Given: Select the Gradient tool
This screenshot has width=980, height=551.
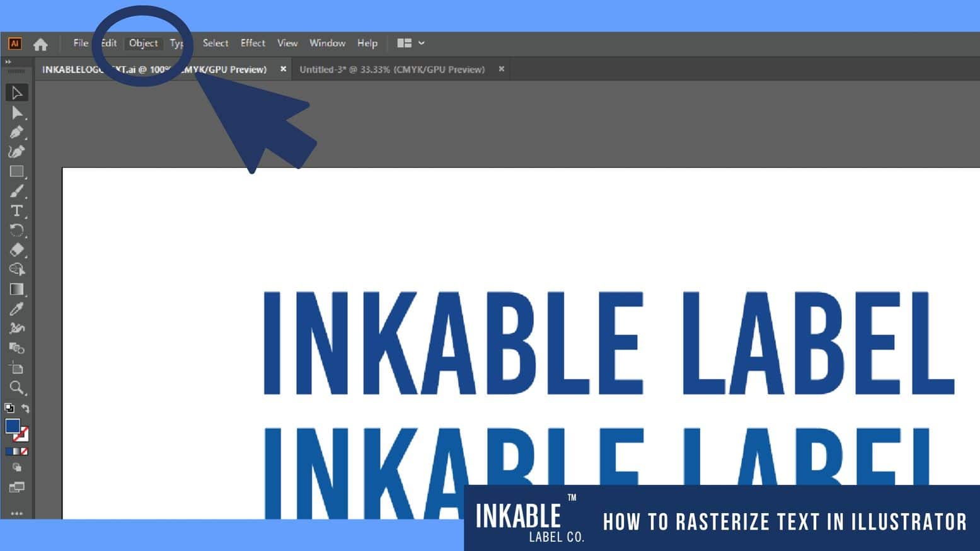Looking at the screenshot, I should click(16, 290).
